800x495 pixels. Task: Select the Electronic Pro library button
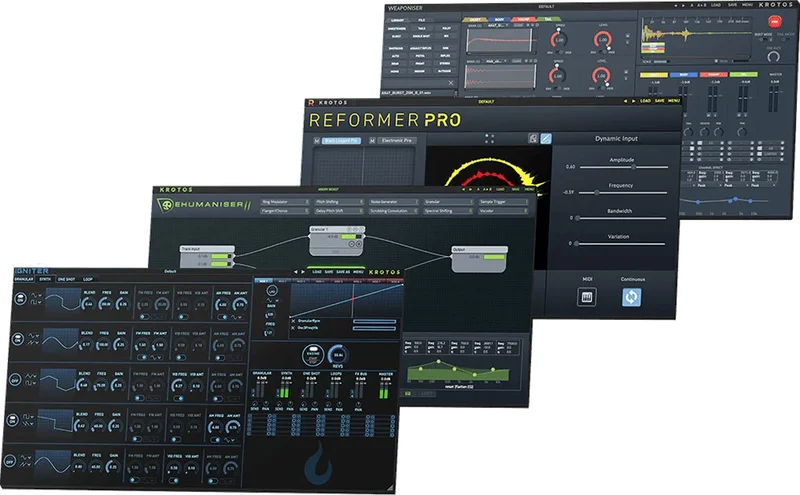(x=397, y=140)
